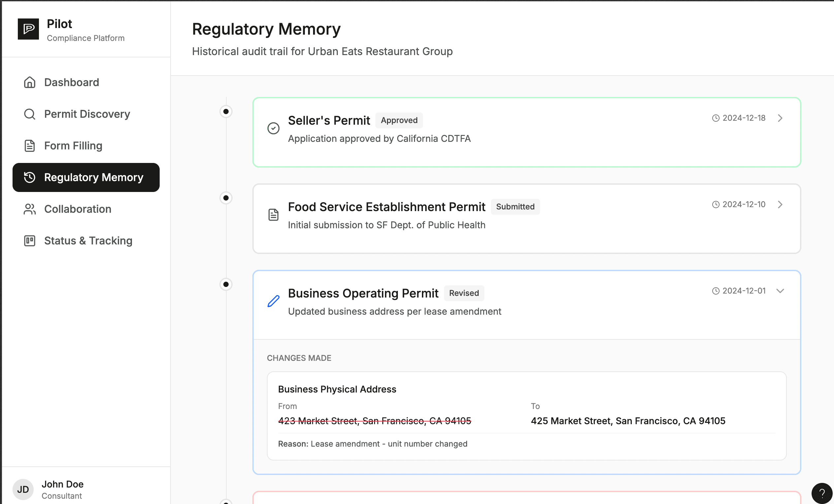
Task: Select the struck-through 423 Market Street address
Action: (374, 421)
